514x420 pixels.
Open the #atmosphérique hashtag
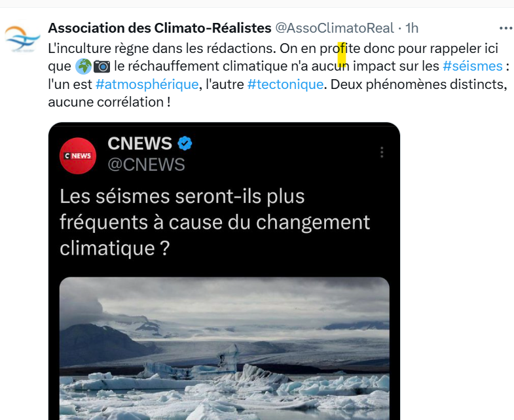[147, 84]
